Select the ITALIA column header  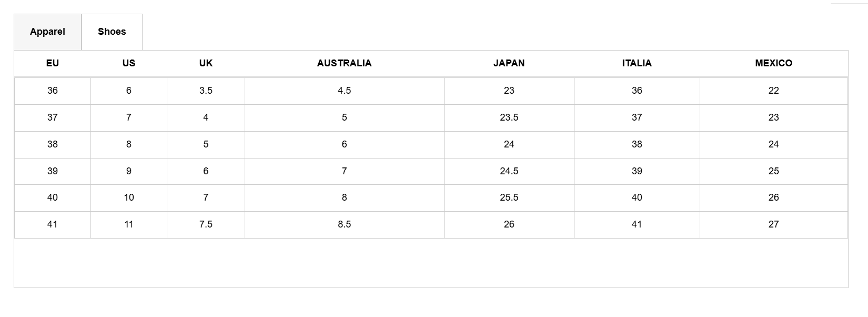click(x=637, y=63)
